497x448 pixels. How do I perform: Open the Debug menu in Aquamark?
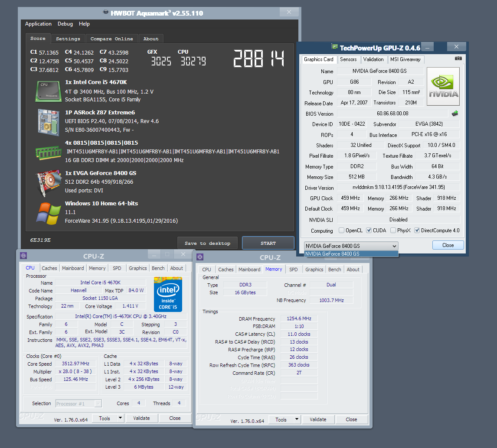click(x=65, y=24)
